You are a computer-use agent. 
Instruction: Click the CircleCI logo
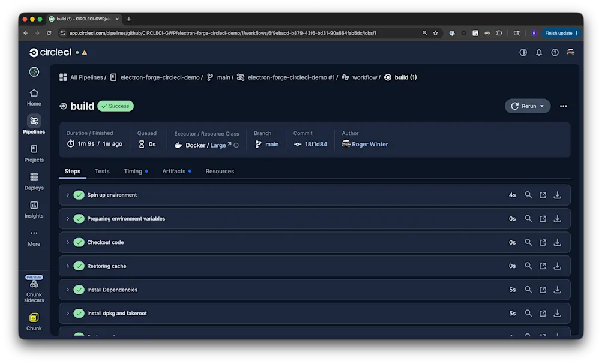pyautogui.click(x=50, y=52)
